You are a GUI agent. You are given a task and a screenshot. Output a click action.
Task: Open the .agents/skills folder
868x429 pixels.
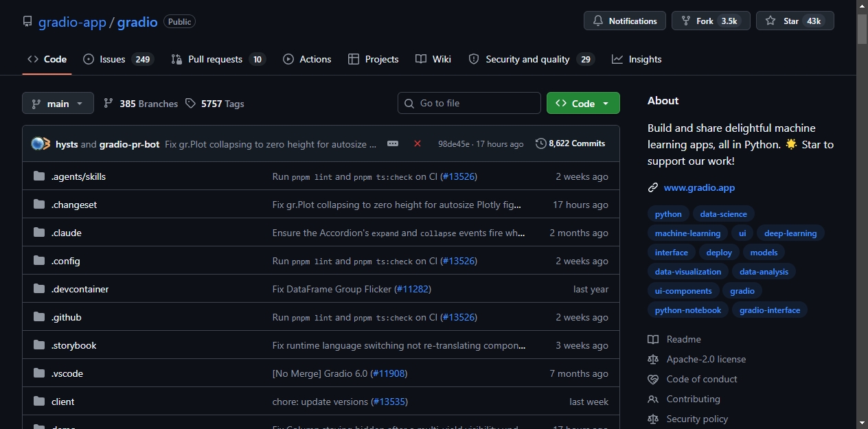(78, 176)
